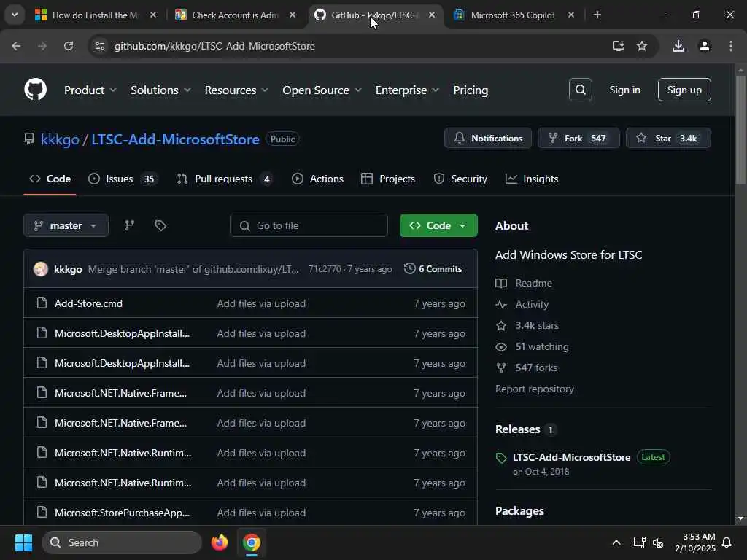747x560 pixels.
Task: Open Chrome's three-dot menu
Action: 731,46
